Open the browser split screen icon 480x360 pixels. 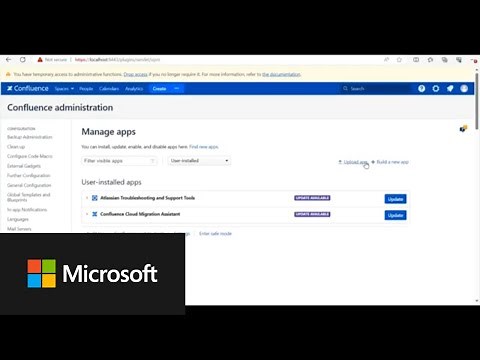tap(416, 60)
